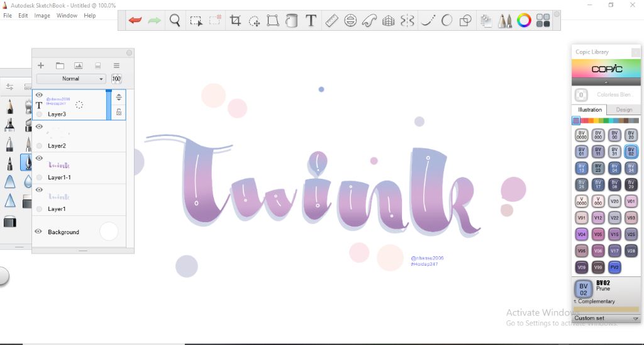Switch to the Illustration tab
Viewport: 644px width, 345px height.
[590, 110]
